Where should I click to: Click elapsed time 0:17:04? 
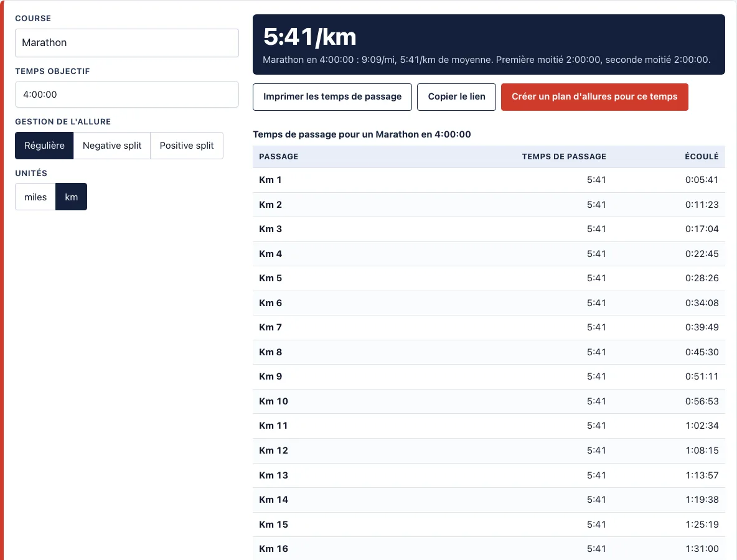click(x=702, y=229)
